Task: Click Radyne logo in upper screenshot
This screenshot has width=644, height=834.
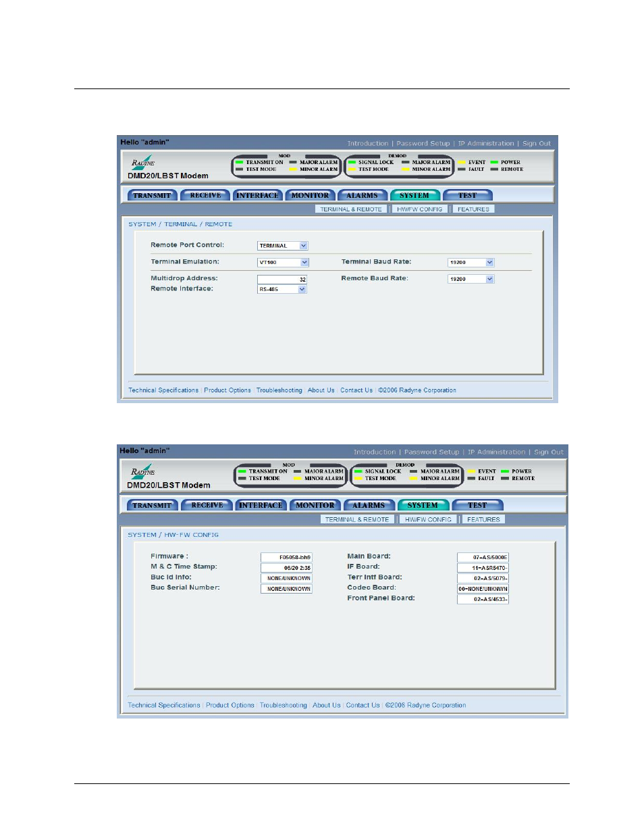Action: pyautogui.click(x=143, y=161)
